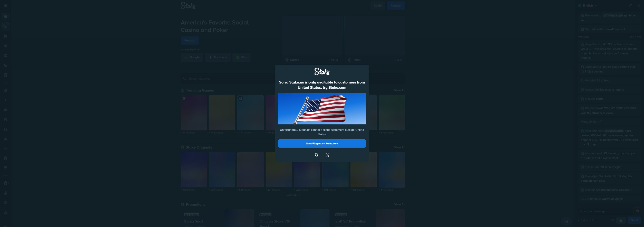View All Stake Originals

tap(400, 147)
